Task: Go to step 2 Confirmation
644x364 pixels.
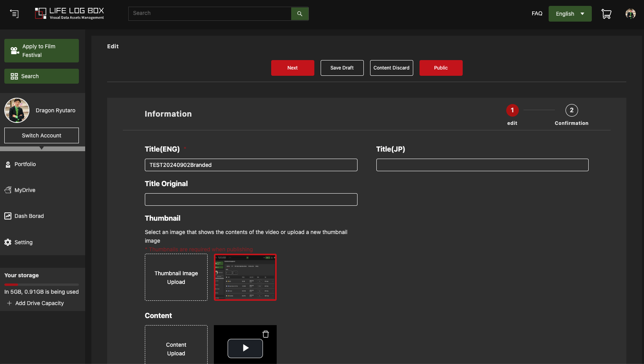Action: [571, 110]
